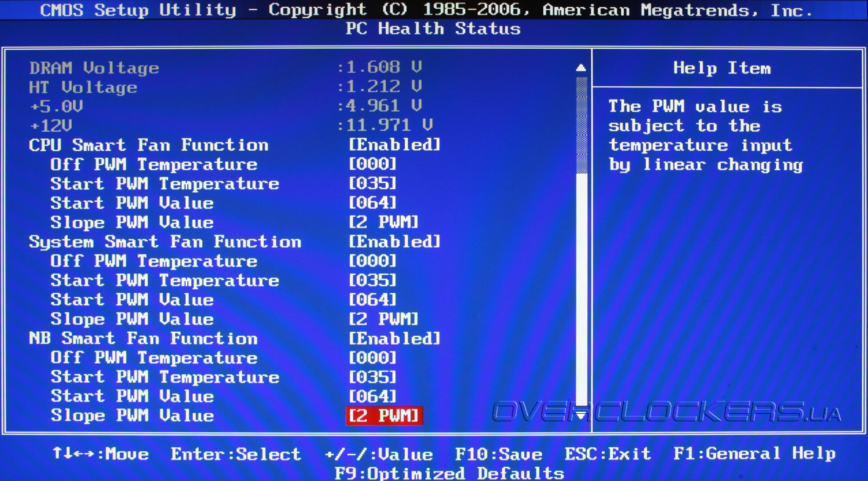Click the F10:Save hint in the footer
This screenshot has height=481, width=868.
pos(498,454)
